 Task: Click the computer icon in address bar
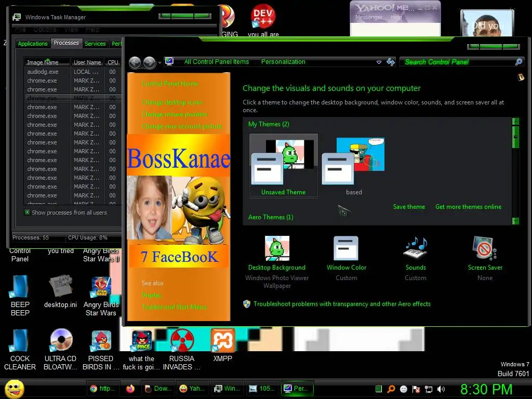tap(169, 61)
